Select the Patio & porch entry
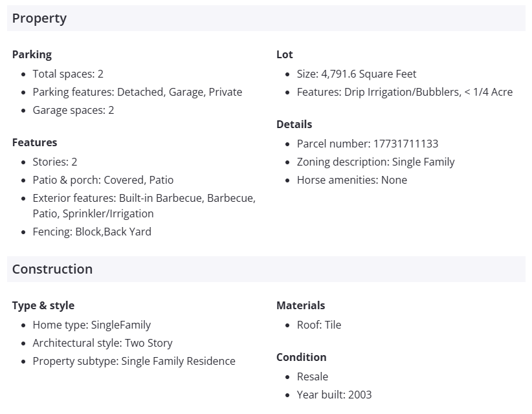The width and height of the screenshot is (532, 414). (x=103, y=180)
